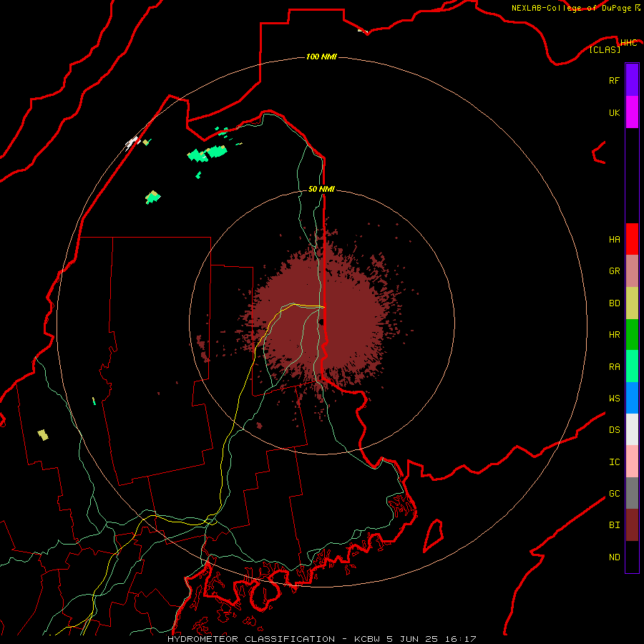Click the 100 NMI range ring label
The width and height of the screenshot is (644, 644).
pos(321,57)
